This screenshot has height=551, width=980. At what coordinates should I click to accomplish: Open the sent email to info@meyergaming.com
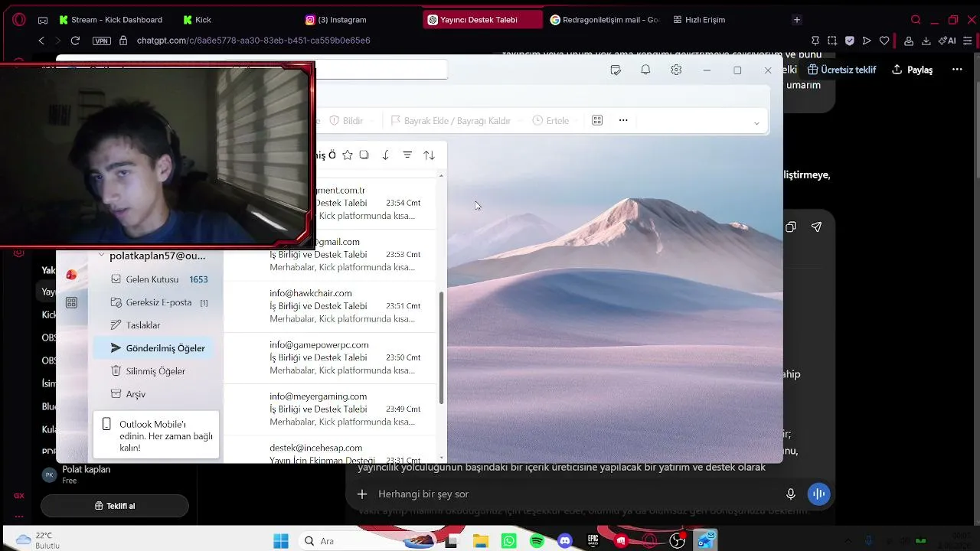tap(331, 409)
